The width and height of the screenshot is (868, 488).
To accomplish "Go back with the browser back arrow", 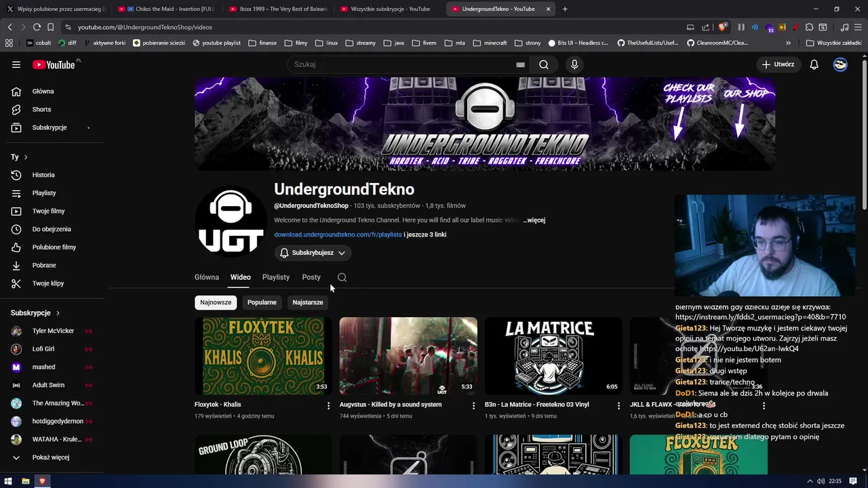I will (x=10, y=27).
